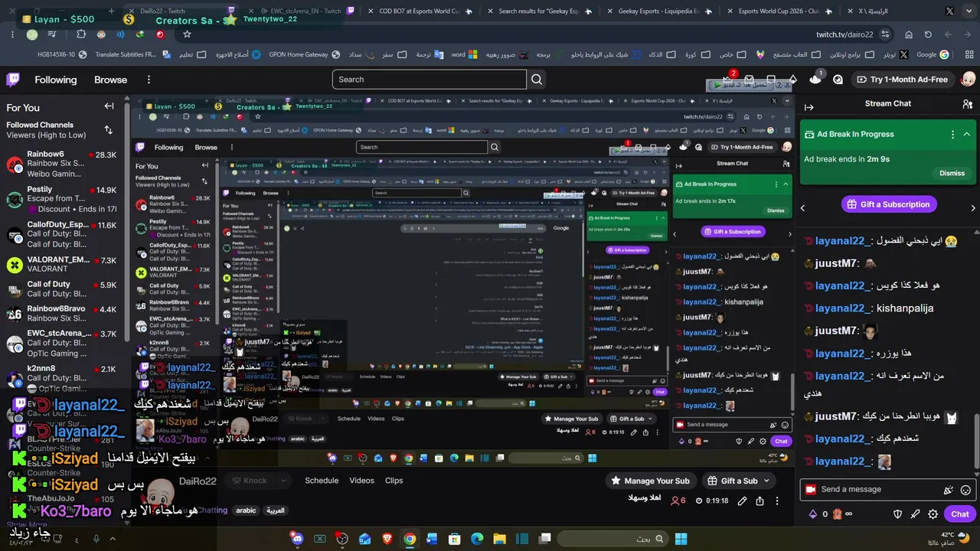The image size is (980, 551).
Task: Click the purple Chat send button
Action: (x=960, y=514)
